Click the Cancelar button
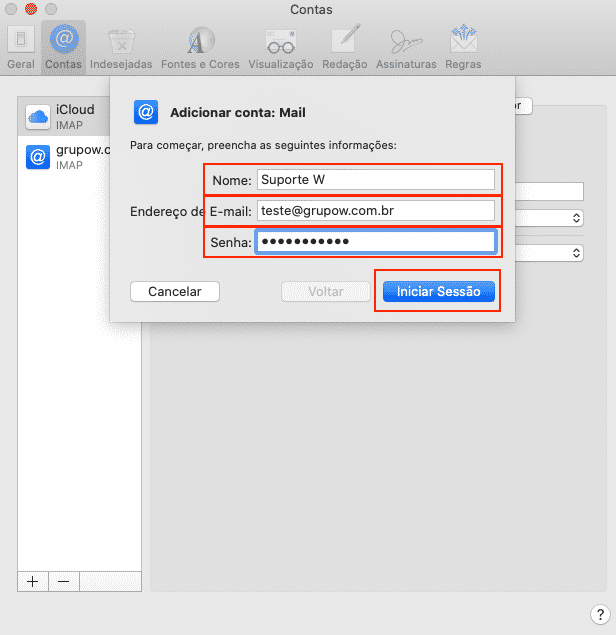Viewport: 616px width, 635px height. (175, 292)
